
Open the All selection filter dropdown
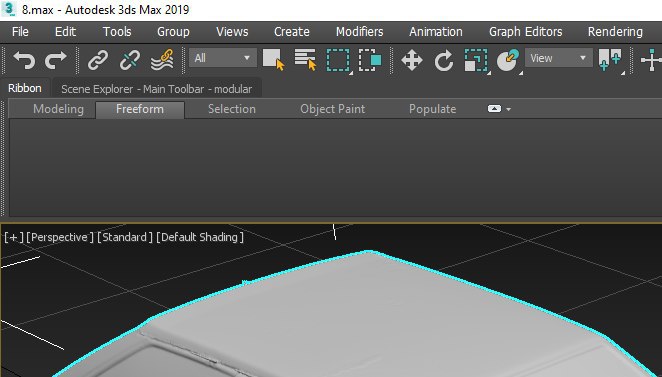coord(222,58)
